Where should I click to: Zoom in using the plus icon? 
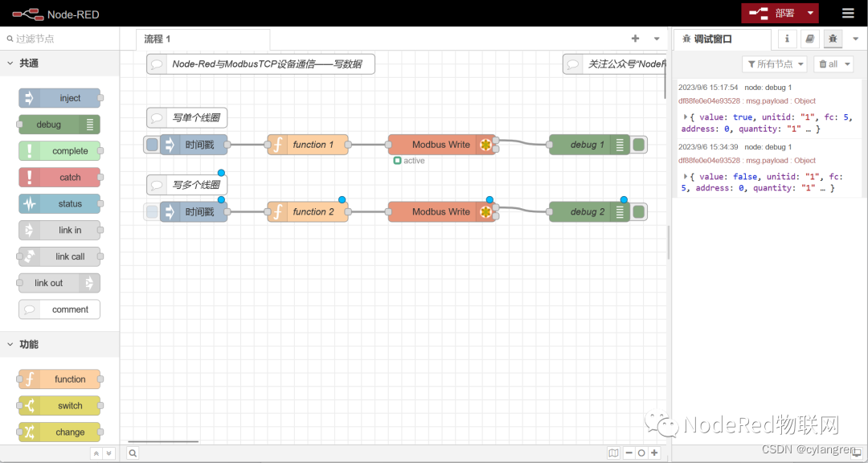click(653, 453)
